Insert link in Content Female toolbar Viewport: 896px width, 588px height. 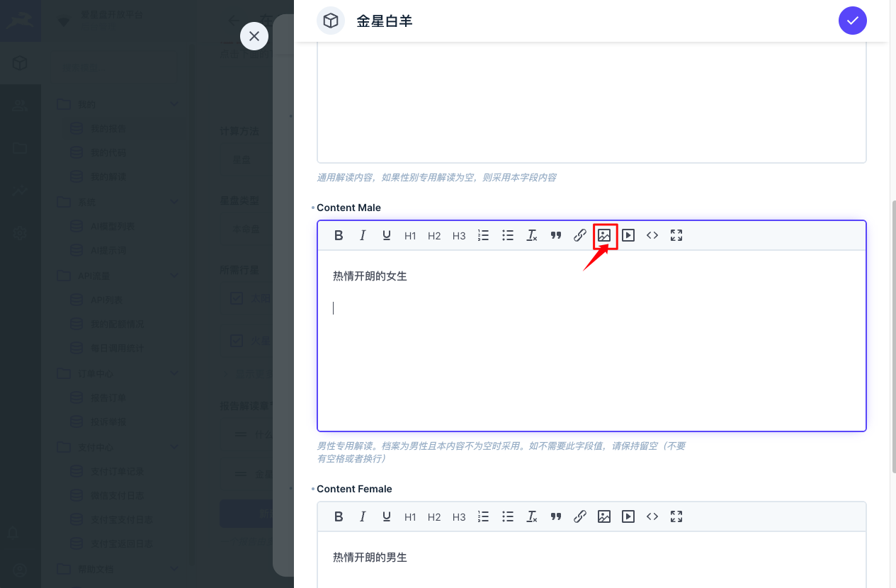580,516
